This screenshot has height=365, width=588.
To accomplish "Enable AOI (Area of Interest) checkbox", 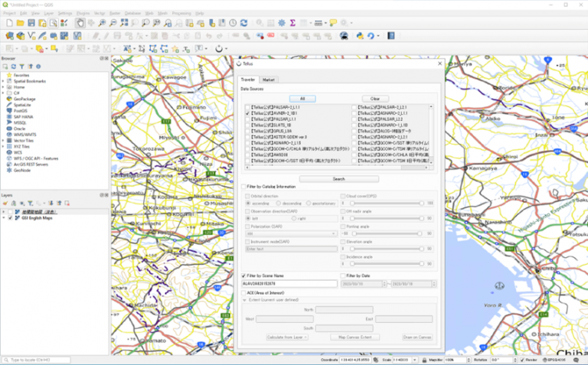I will coord(243,293).
